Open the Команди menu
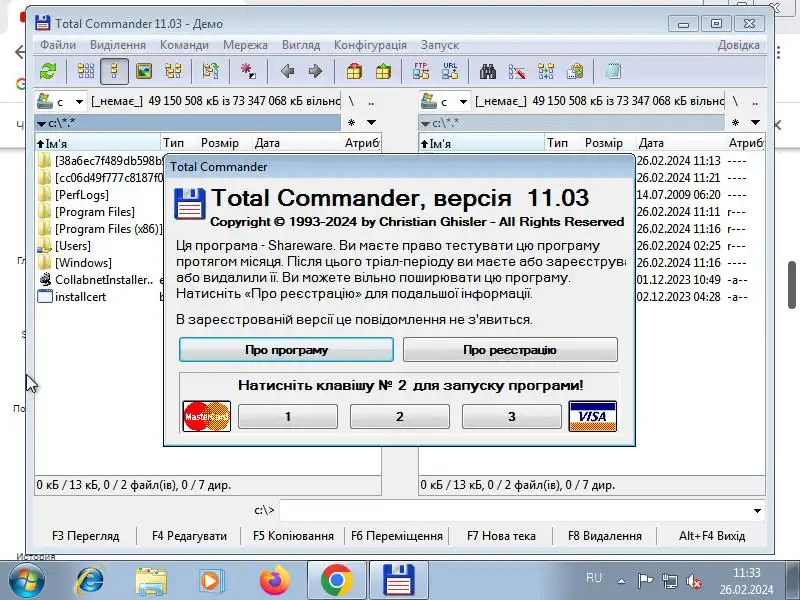 (184, 45)
